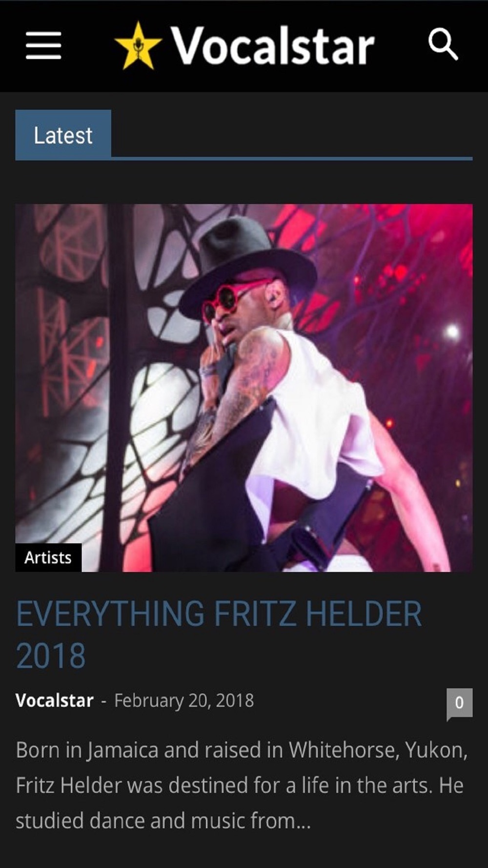488x868 pixels.
Task: Click the February 20, 2018 date
Action: tap(184, 701)
